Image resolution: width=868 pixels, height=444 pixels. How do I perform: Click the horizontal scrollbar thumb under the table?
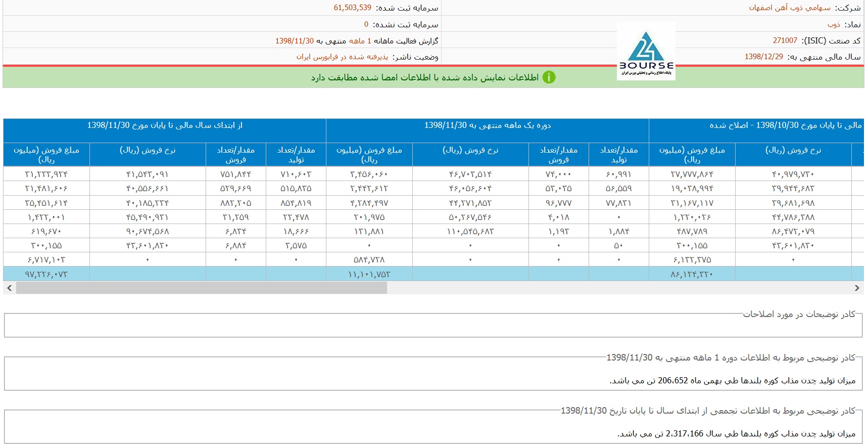pyautogui.click(x=201, y=288)
